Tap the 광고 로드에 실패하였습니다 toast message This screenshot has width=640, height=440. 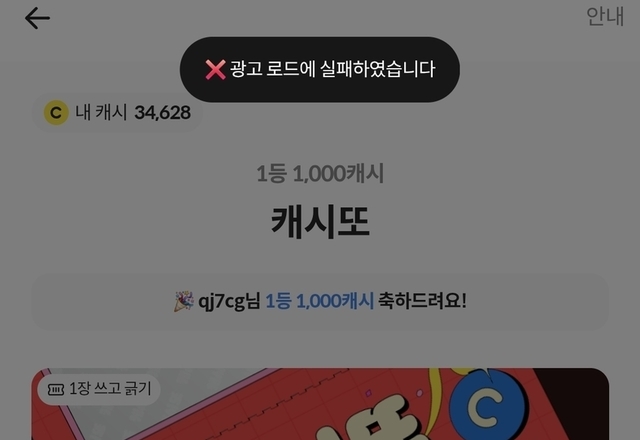click(x=320, y=69)
